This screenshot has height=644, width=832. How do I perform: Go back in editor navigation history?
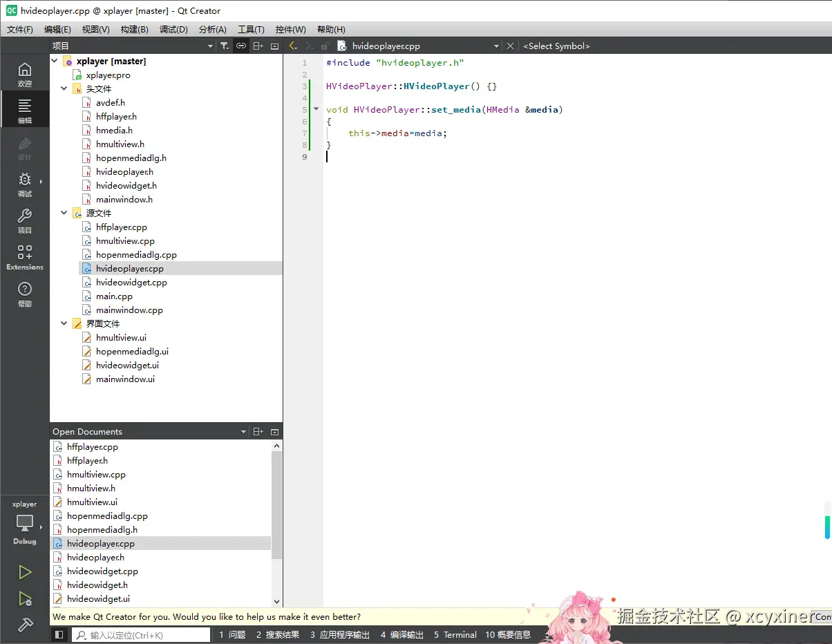[293, 46]
